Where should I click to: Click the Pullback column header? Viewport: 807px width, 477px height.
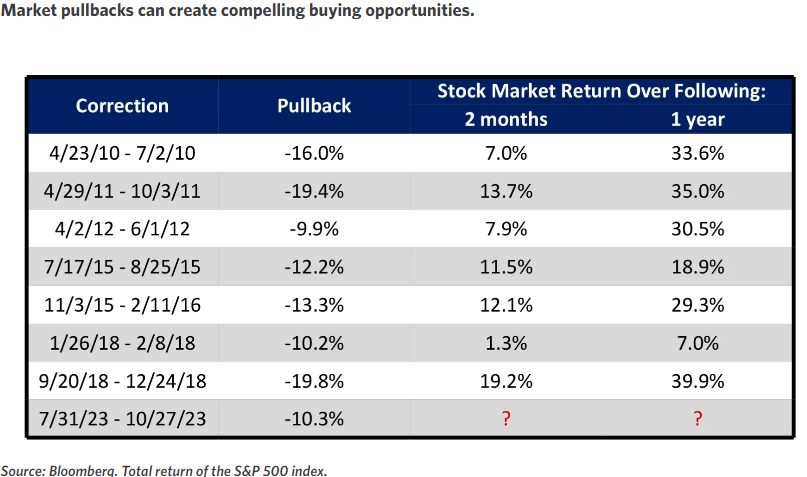point(314,106)
